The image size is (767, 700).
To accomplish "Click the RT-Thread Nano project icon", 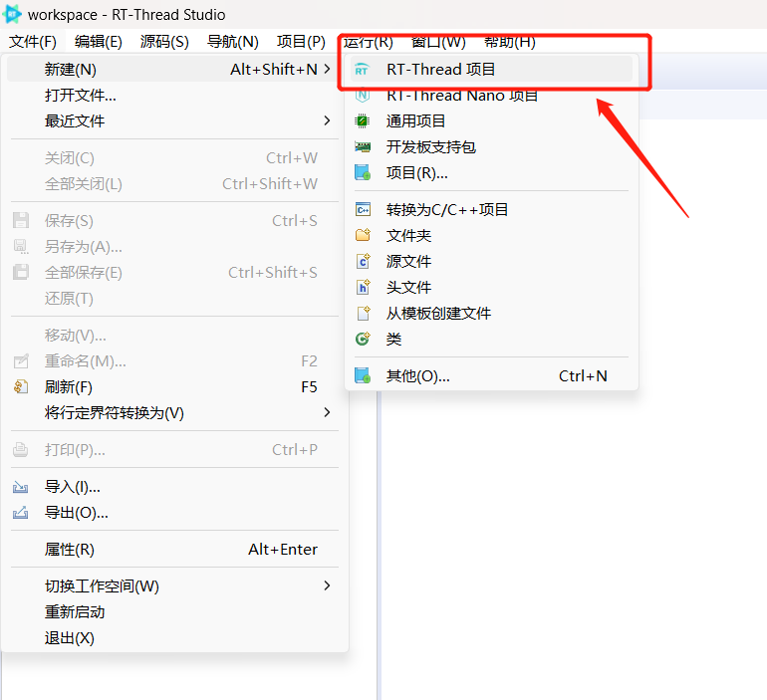I will coord(362,96).
